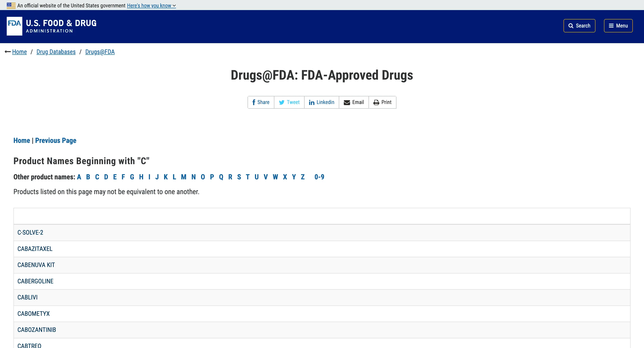Image resolution: width=644 pixels, height=348 pixels.
Task: Open the CABAZITAXEL drug entry
Action: (35, 249)
